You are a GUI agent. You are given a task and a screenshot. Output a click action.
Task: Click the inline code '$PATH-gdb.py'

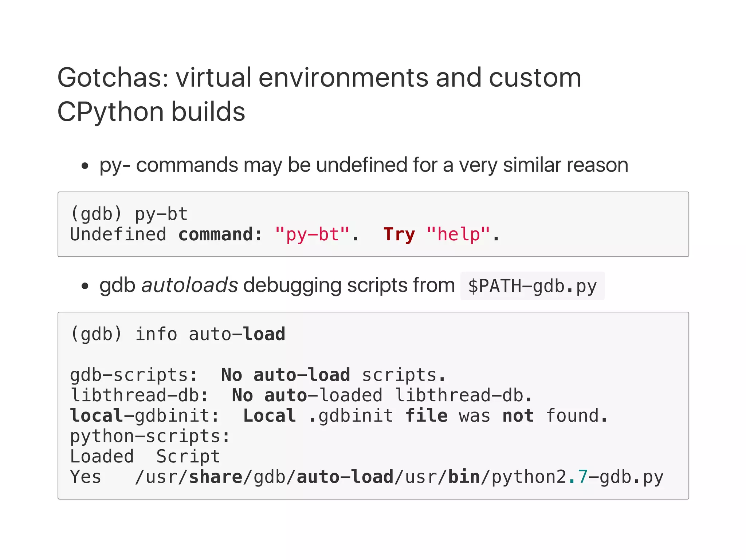[532, 286]
